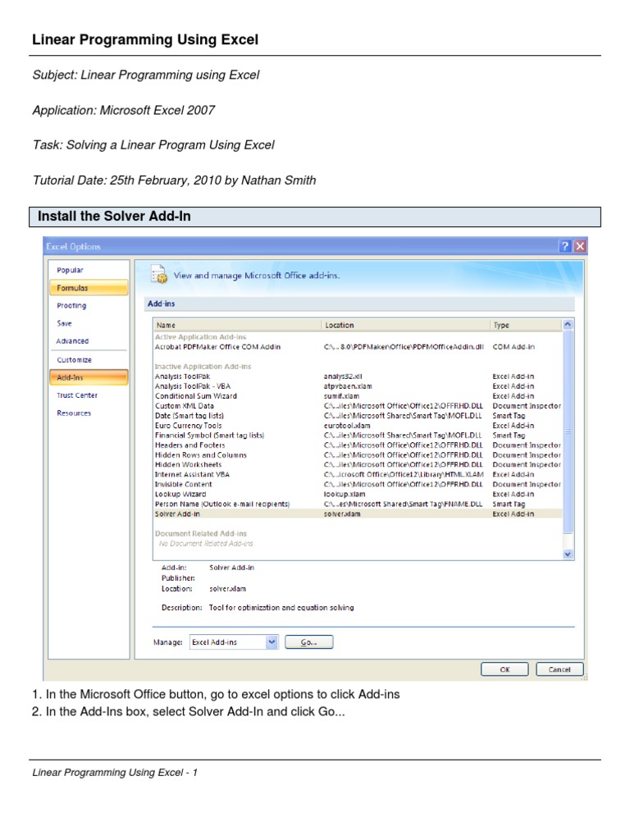The height and width of the screenshot is (840, 630).
Task: Select the Hidden Rows and Columns row
Action: [x=358, y=454]
